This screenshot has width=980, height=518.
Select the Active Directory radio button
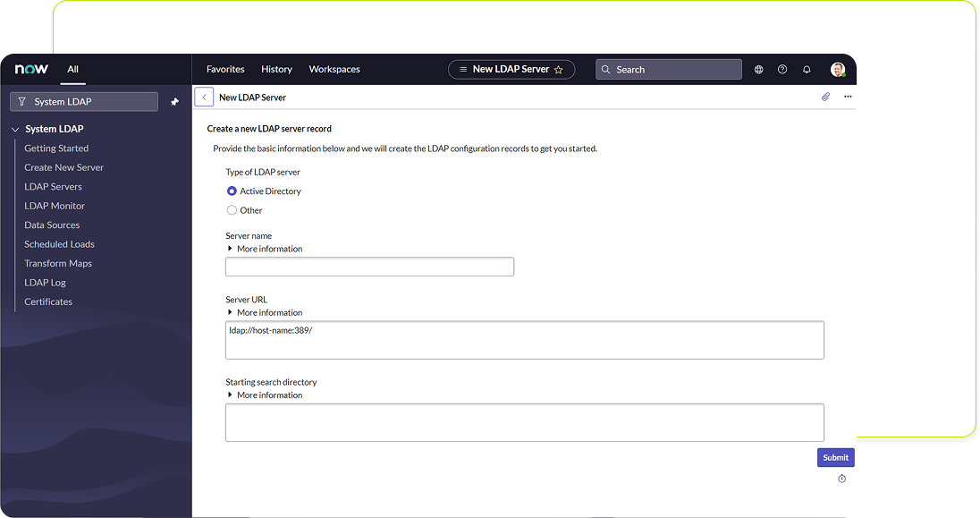(232, 191)
